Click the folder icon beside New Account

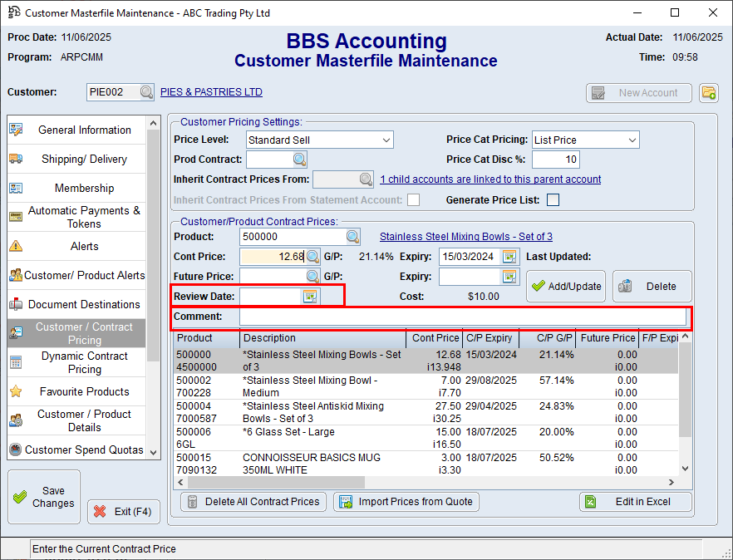click(x=708, y=93)
